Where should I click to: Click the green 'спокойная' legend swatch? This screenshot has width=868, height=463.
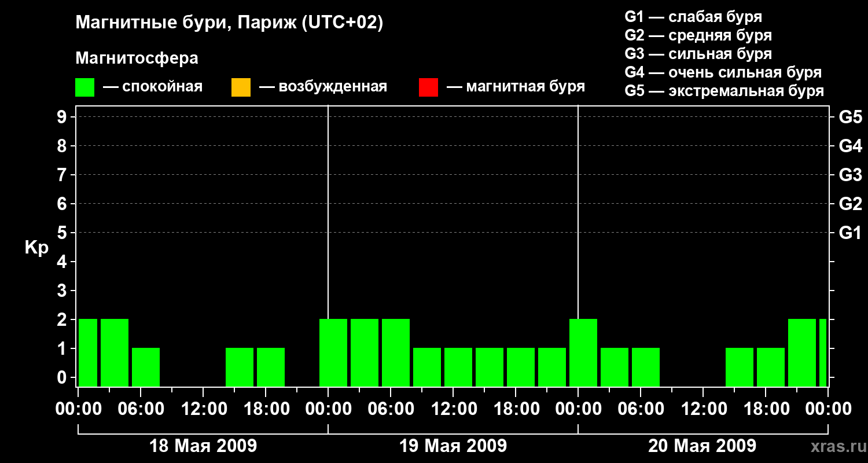coord(84,87)
